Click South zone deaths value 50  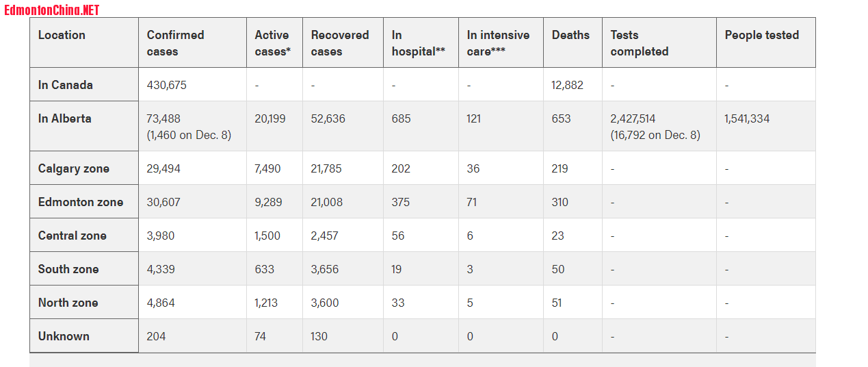coord(559,269)
